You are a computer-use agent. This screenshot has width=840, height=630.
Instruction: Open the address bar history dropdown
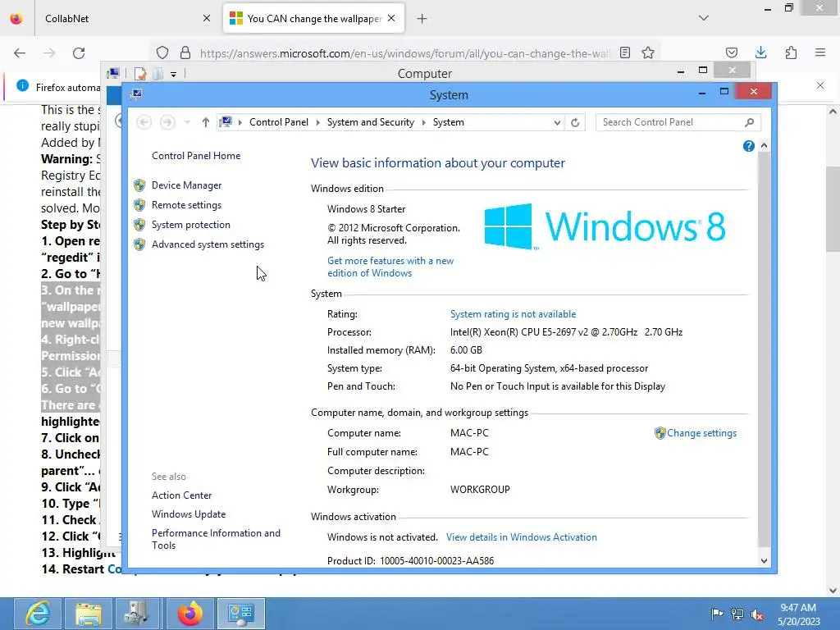point(557,123)
